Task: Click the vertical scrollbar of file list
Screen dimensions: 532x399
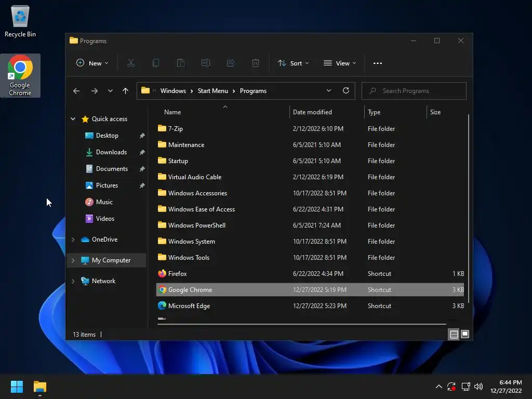Action: coord(468,209)
